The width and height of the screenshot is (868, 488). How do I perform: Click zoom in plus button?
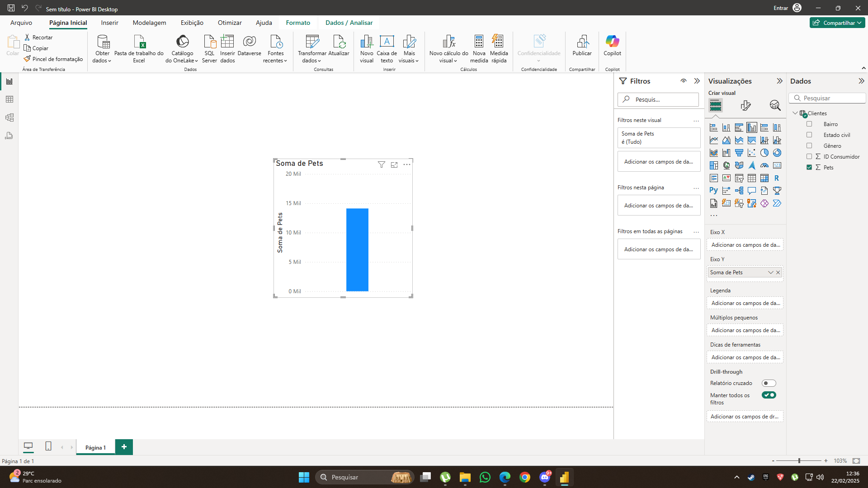tap(826, 460)
